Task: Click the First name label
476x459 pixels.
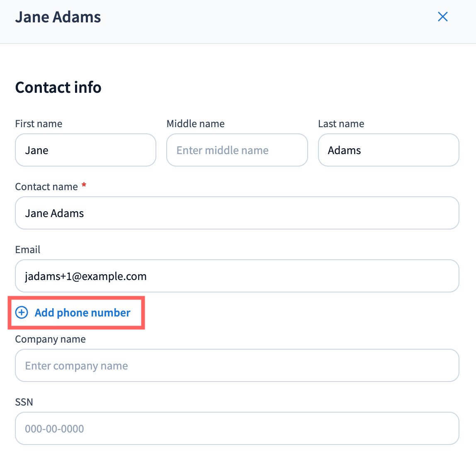Action: click(39, 124)
